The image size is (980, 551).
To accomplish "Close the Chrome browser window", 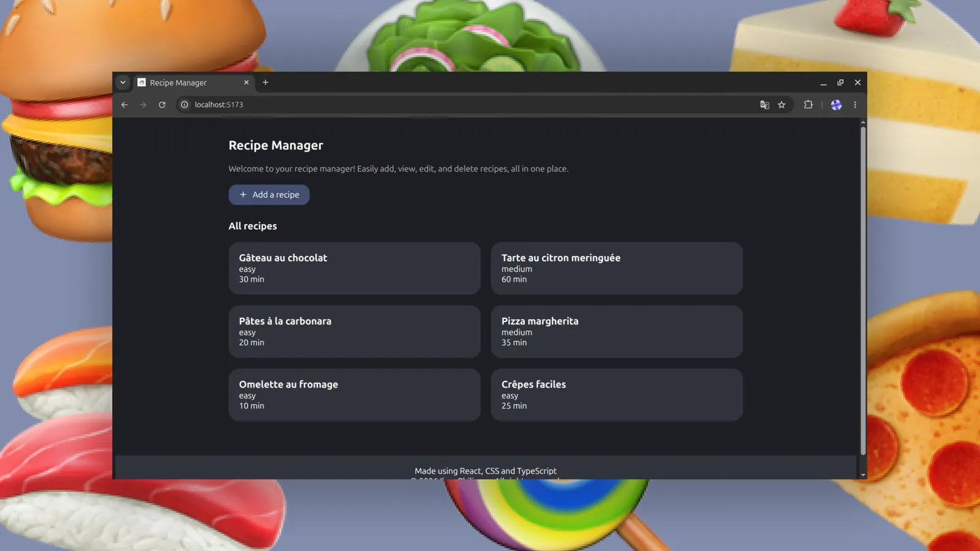I will point(858,83).
